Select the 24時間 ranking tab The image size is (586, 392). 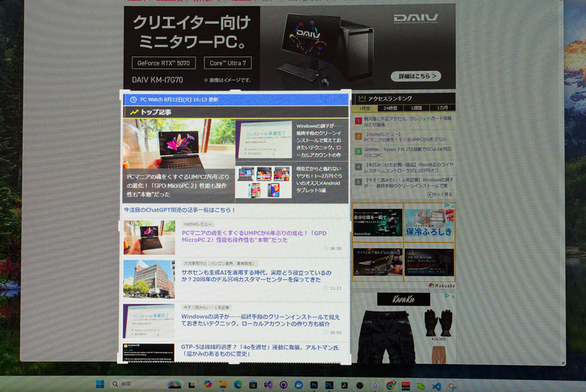tap(390, 108)
